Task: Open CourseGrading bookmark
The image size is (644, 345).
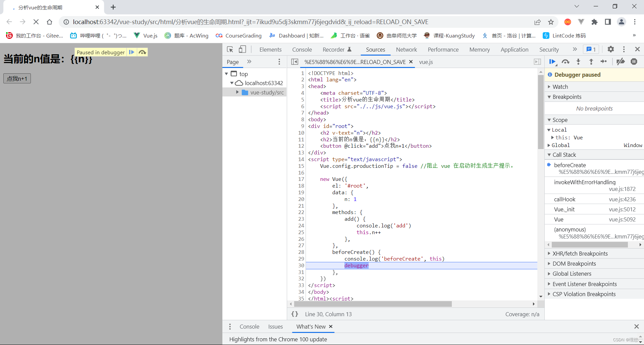Action: [239, 36]
